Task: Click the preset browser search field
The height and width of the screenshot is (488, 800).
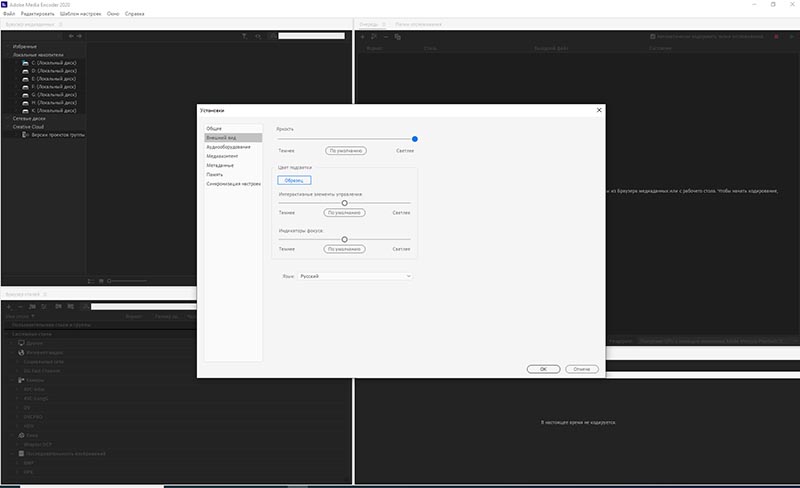Action: coord(143,307)
